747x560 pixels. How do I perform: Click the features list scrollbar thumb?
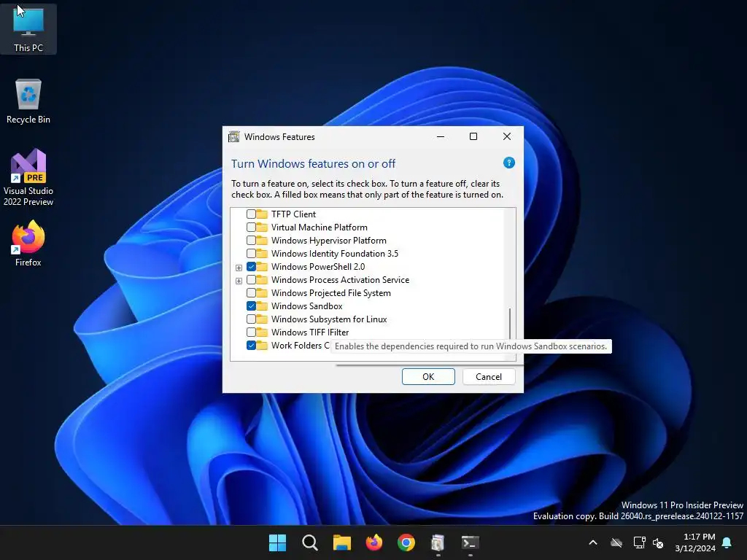click(x=510, y=323)
